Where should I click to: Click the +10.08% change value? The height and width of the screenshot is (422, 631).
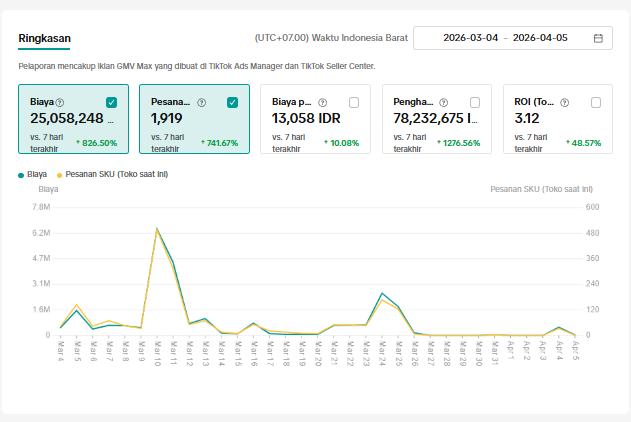(x=342, y=143)
